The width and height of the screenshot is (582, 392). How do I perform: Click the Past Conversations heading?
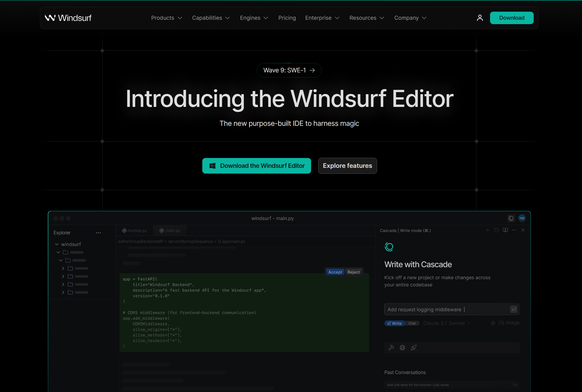pos(405,373)
